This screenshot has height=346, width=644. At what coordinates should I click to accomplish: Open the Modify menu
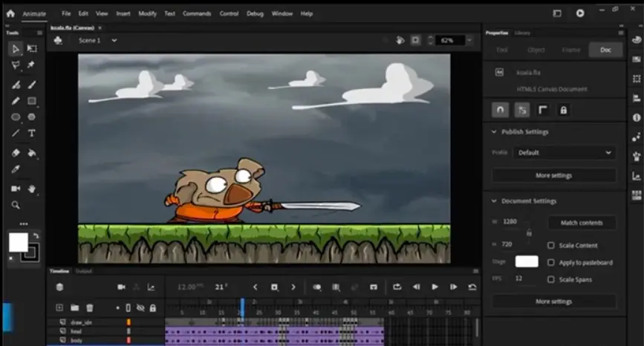[148, 13]
